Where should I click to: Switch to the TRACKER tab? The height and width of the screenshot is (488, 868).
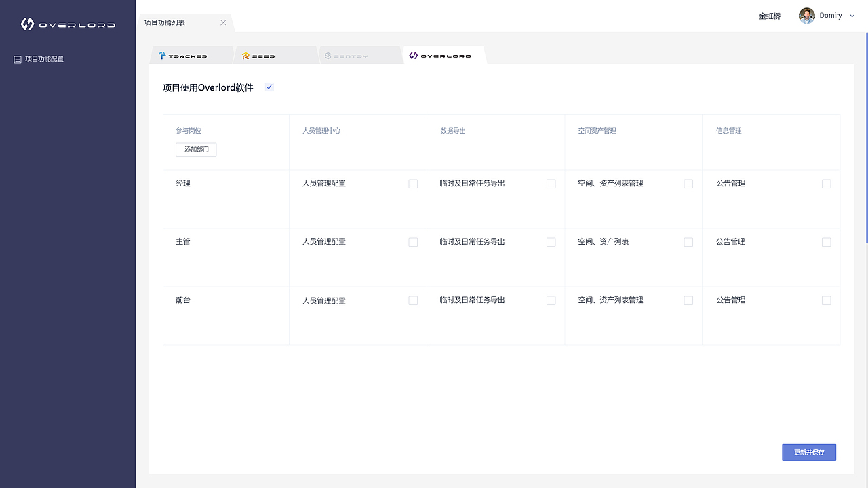192,56
